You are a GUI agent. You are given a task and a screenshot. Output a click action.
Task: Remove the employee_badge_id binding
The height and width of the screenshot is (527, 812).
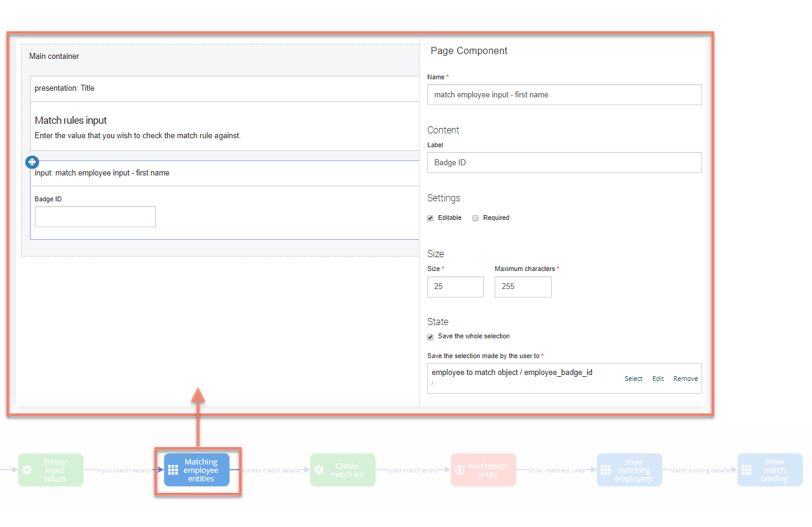click(685, 379)
